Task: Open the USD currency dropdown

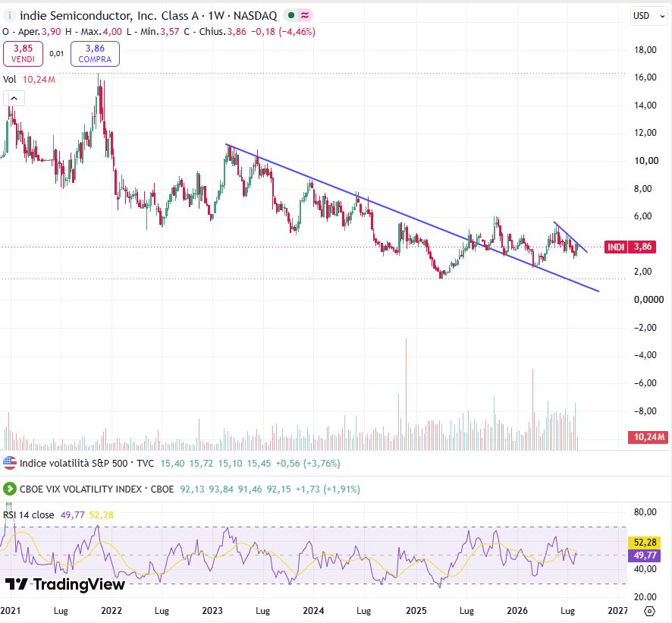Action: click(648, 16)
